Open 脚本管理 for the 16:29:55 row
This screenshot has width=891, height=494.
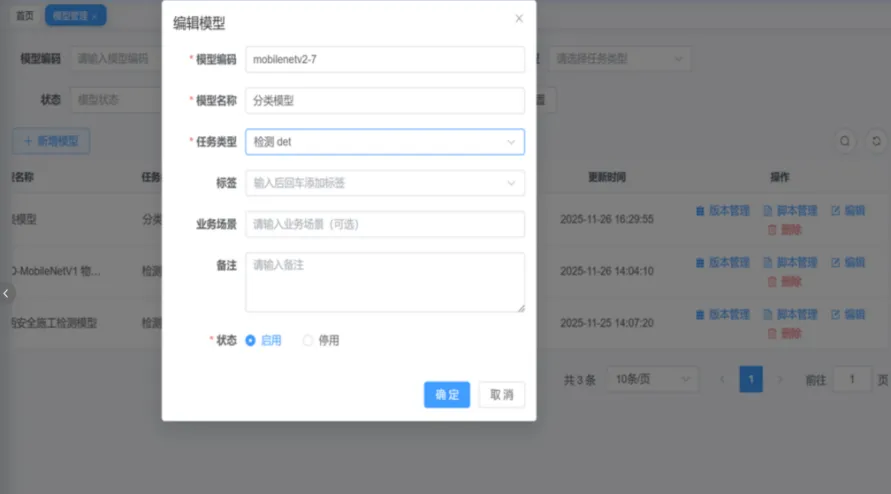coord(790,211)
